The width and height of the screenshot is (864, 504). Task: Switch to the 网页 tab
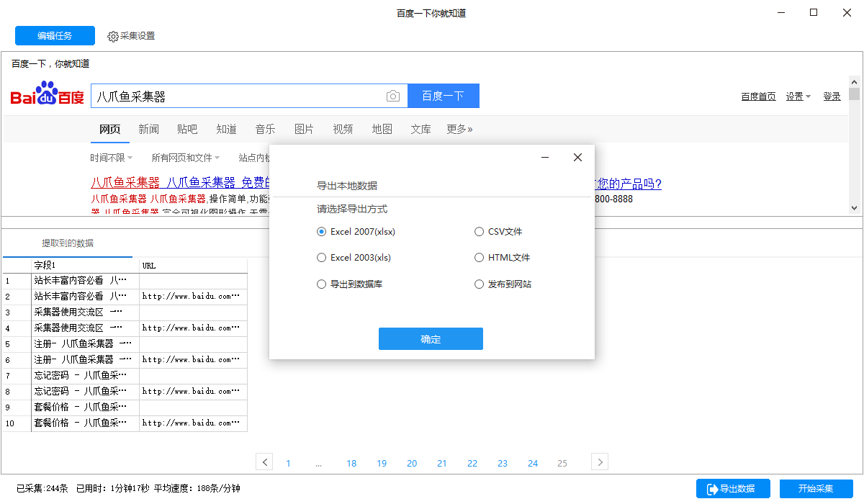click(x=110, y=129)
